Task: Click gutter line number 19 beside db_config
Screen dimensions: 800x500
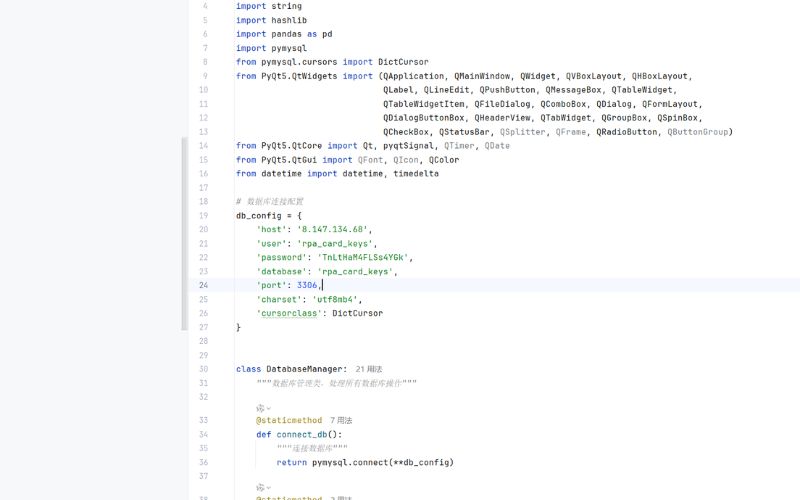Action: [203, 215]
